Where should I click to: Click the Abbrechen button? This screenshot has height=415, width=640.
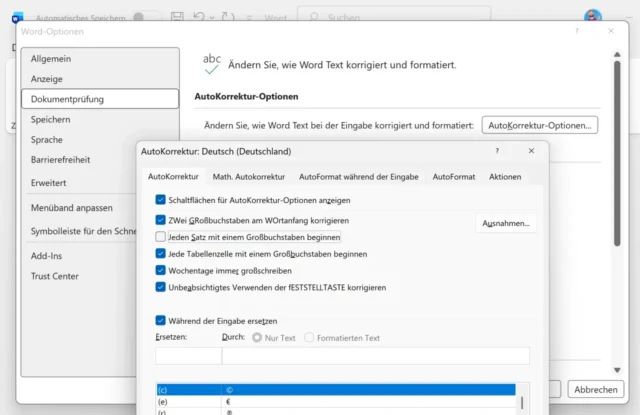pos(596,390)
